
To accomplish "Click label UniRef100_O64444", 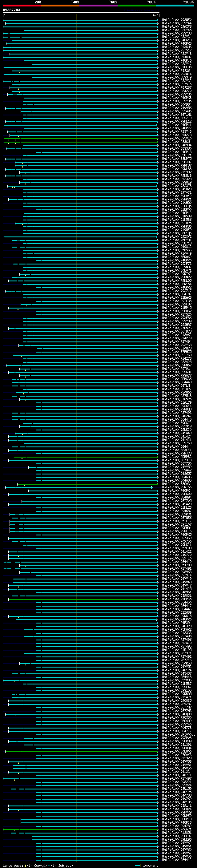I will click(176, 447).
